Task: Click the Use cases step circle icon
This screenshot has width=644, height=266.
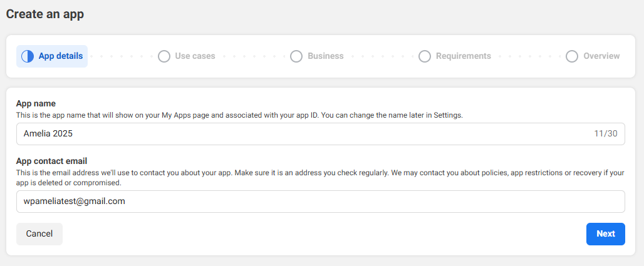Action: (x=164, y=56)
